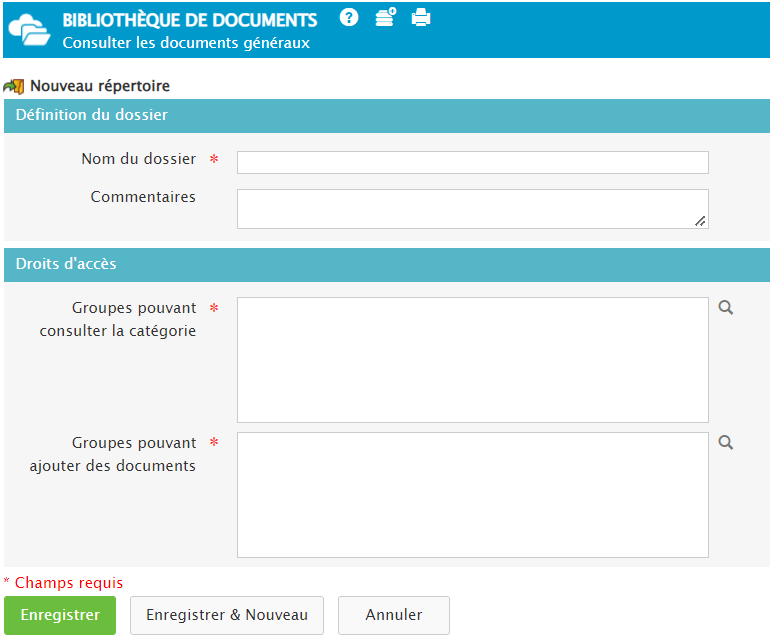This screenshot has height=640, width=770.
Task: Click the Commentaires resize handle
Action: 700,221
